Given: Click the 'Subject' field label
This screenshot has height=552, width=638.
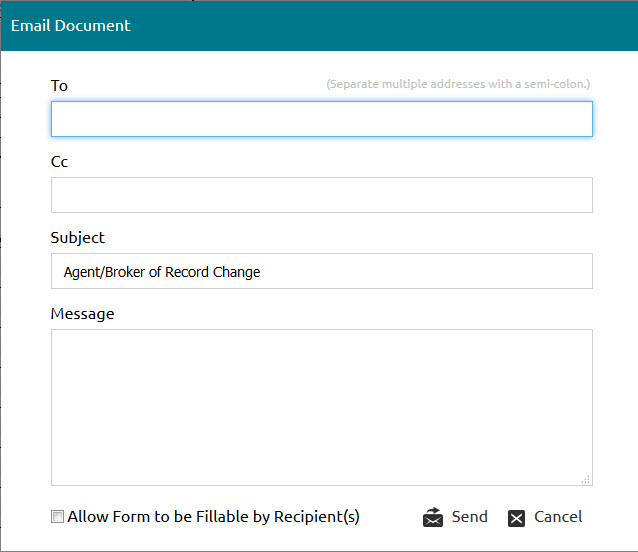Looking at the screenshot, I should [77, 238].
